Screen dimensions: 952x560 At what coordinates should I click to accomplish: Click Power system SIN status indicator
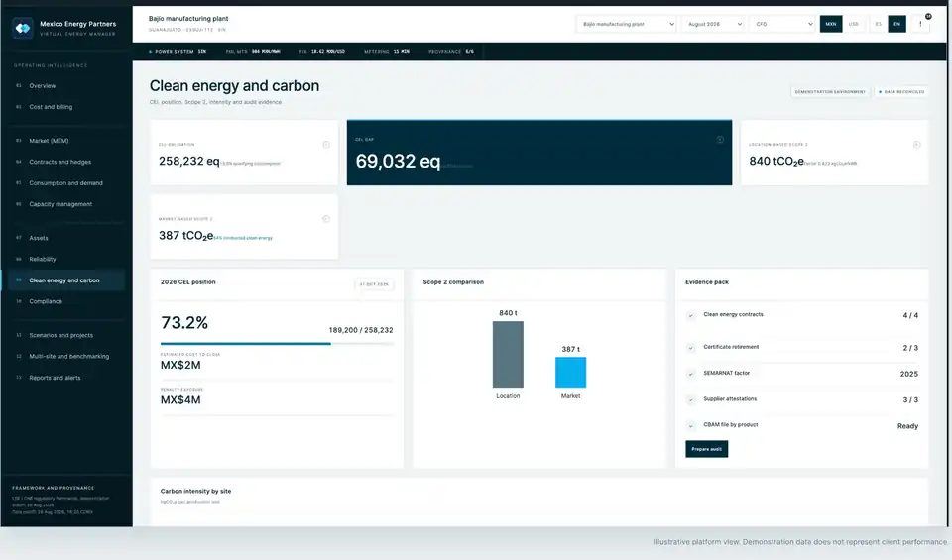[x=178, y=52]
